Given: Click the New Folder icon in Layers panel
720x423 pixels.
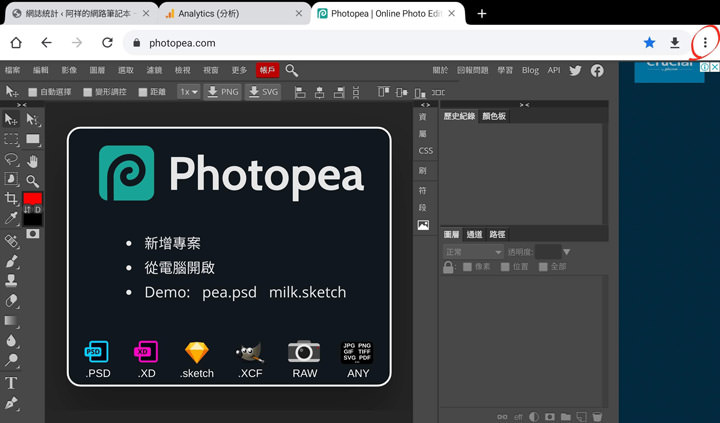Looking at the screenshot, I should point(566,417).
